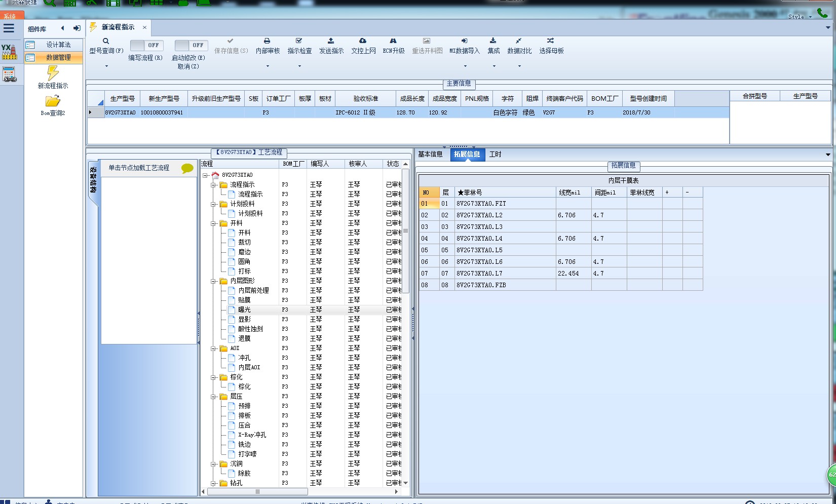Click the − column header in 内层干膜表

click(x=693, y=192)
